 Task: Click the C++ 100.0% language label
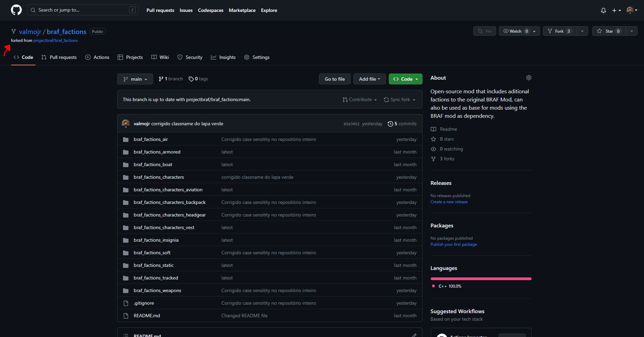[450, 286]
